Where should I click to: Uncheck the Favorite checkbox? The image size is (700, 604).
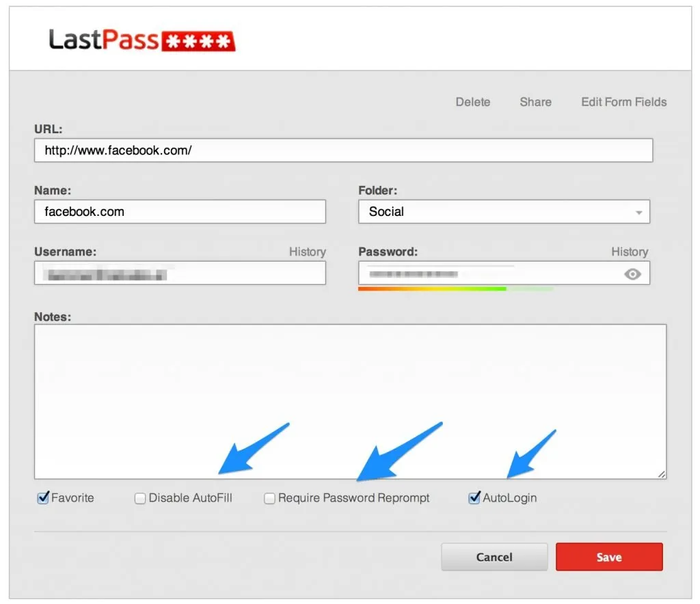43,497
